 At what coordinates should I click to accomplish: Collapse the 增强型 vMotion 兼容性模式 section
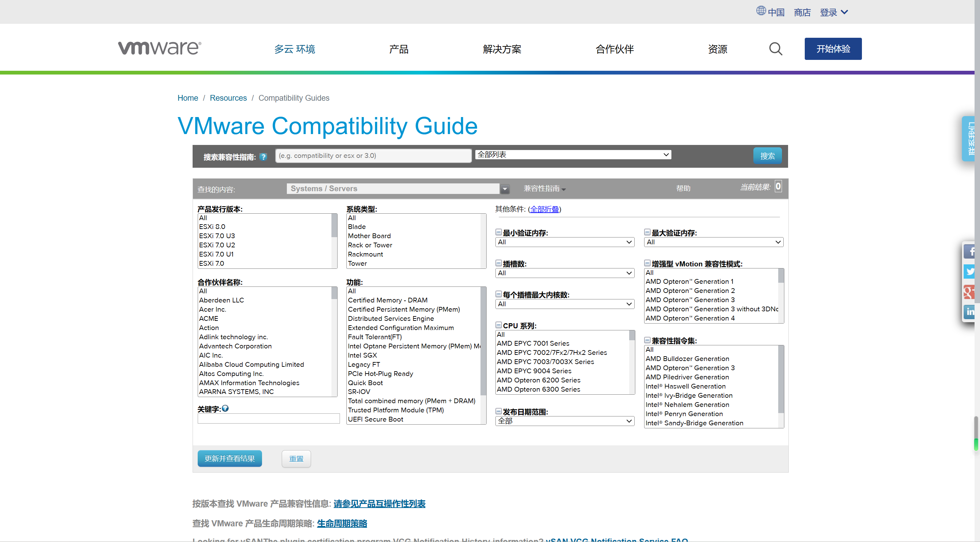[647, 263]
